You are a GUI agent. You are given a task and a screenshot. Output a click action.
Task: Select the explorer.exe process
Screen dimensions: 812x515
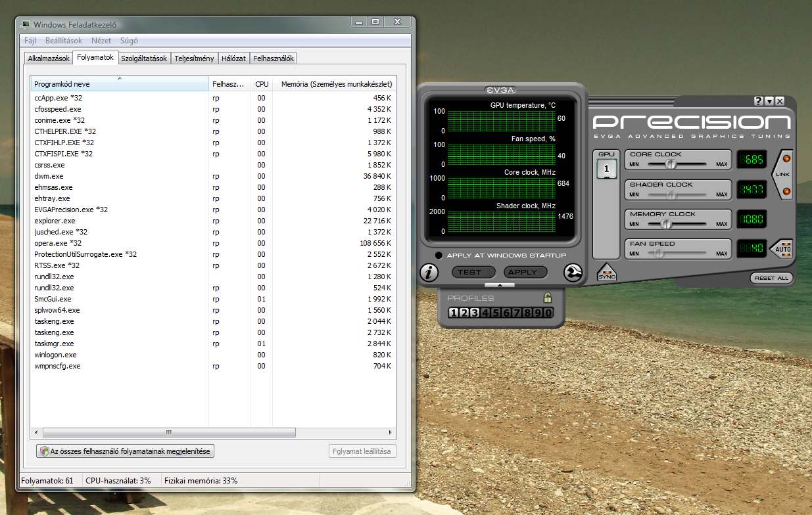click(214, 221)
